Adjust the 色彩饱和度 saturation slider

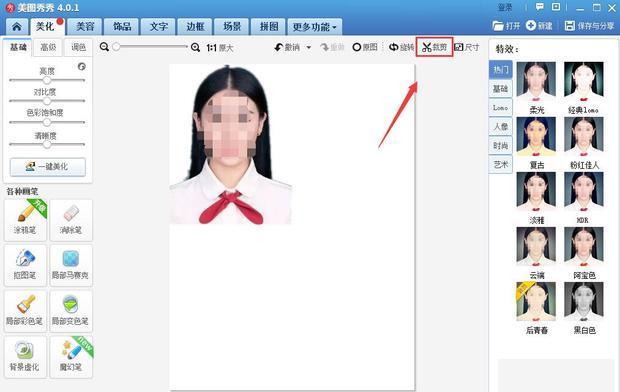pos(47,122)
